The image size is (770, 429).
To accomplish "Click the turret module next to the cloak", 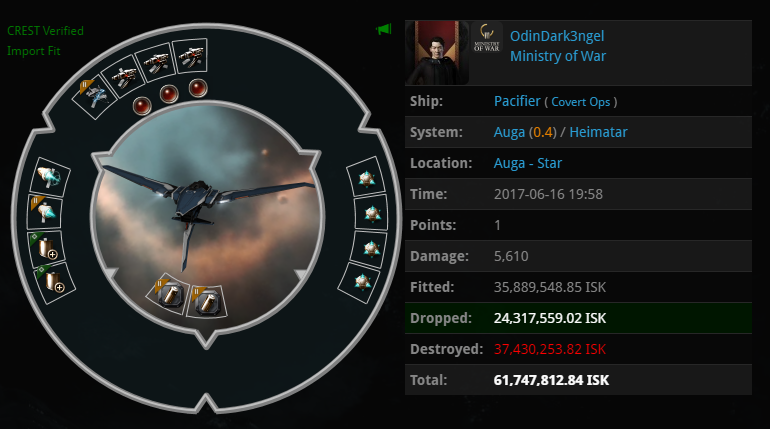I will [x=124, y=75].
